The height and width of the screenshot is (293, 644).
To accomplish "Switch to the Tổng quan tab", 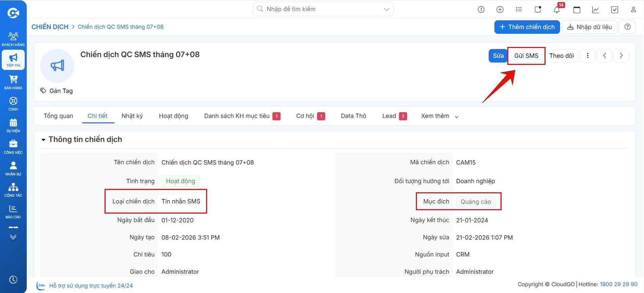I will point(58,116).
